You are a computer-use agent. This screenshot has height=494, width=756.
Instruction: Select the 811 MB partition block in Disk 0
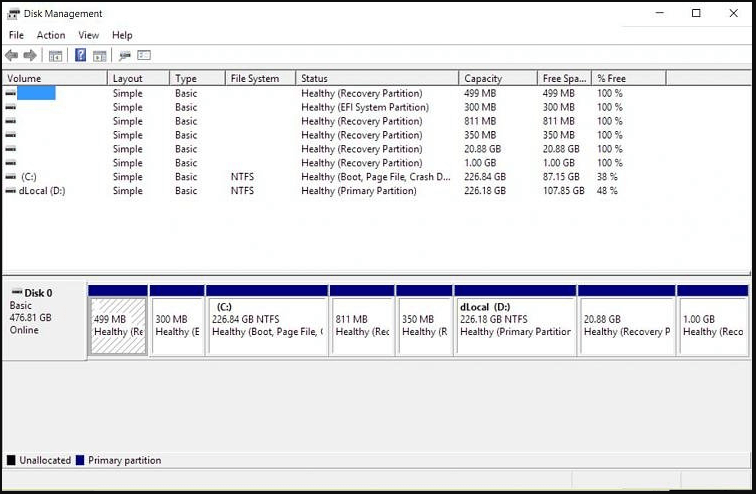coord(363,326)
